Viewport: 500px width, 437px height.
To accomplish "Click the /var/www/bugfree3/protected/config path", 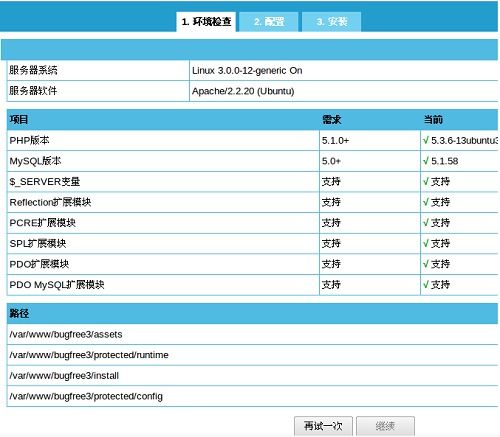I will tap(86, 396).
